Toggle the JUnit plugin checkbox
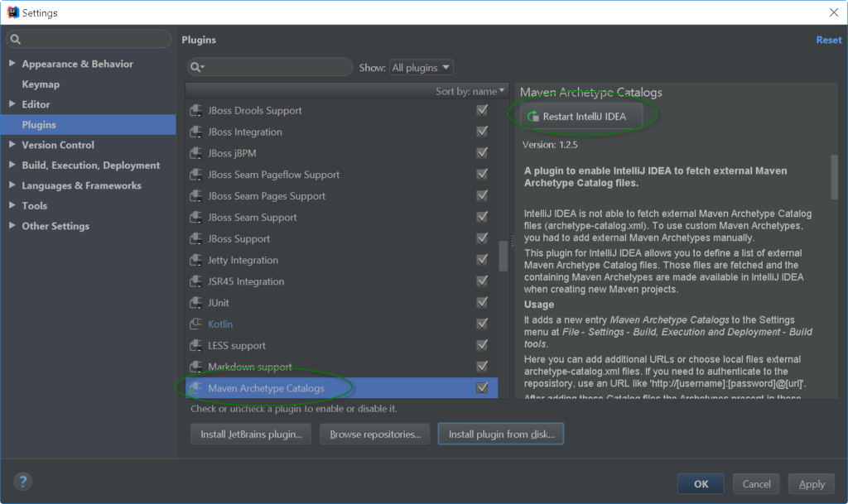 [482, 302]
